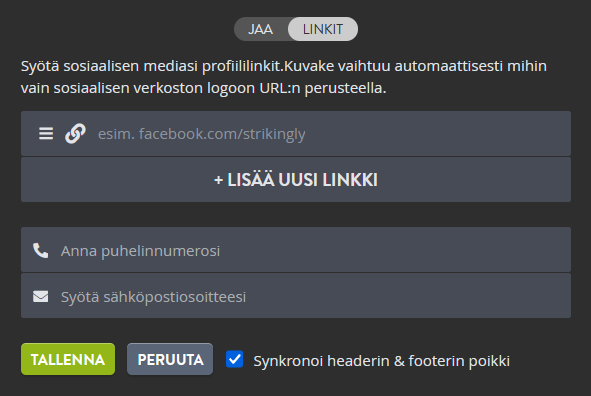Select the LINKIT tab
Image resolution: width=591 pixels, height=396 pixels.
(x=323, y=29)
